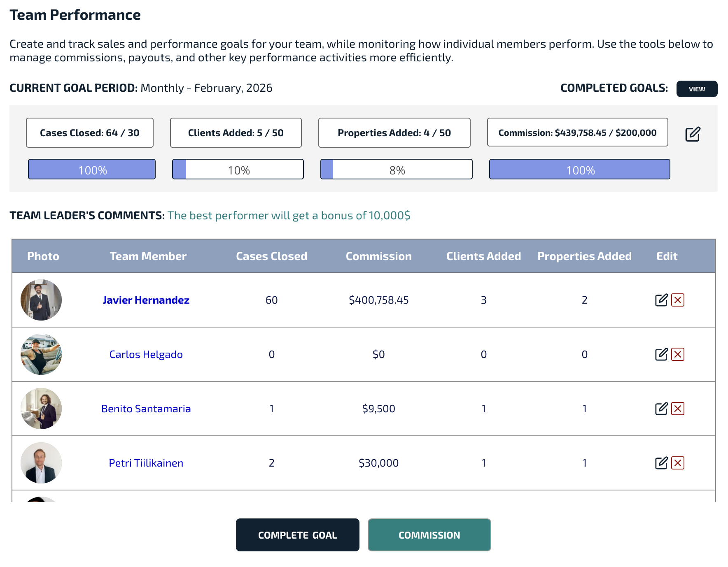Click the Clients Added 10% progress bar
This screenshot has height=567, width=728.
click(238, 170)
